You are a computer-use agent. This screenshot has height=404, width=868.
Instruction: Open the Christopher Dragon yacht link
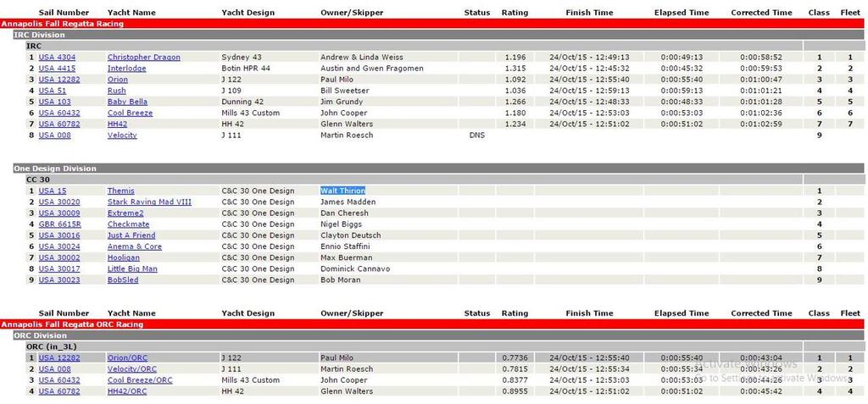143,58
